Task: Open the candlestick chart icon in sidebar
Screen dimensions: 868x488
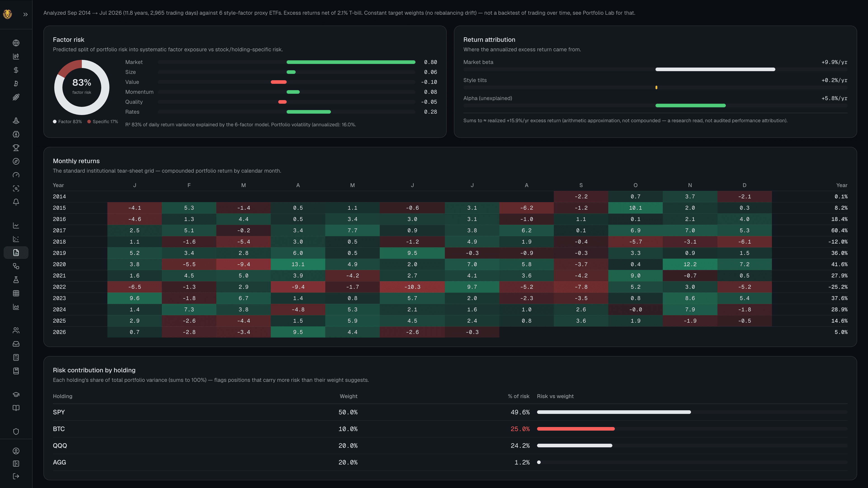Action: pyautogui.click(x=16, y=56)
